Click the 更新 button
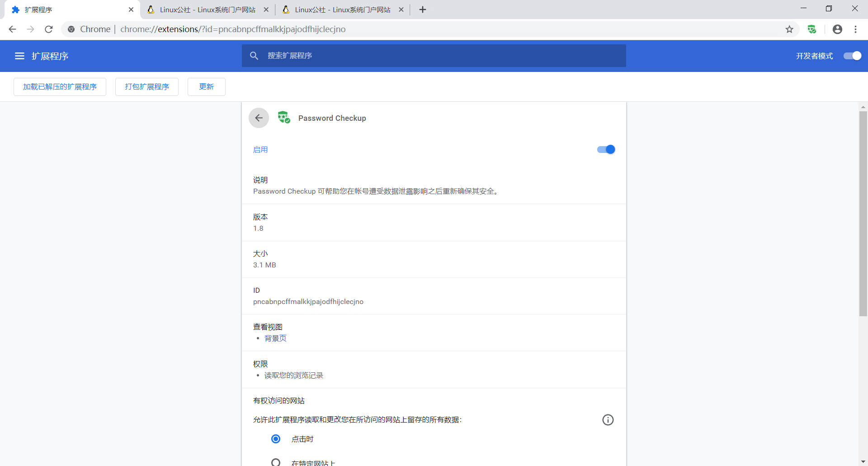The image size is (868, 466). click(207, 87)
